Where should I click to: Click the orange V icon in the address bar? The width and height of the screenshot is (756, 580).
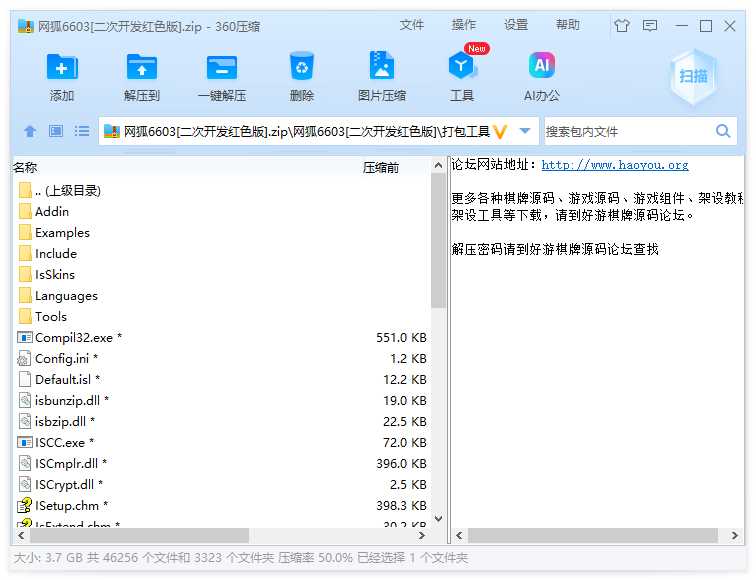pyautogui.click(x=500, y=131)
